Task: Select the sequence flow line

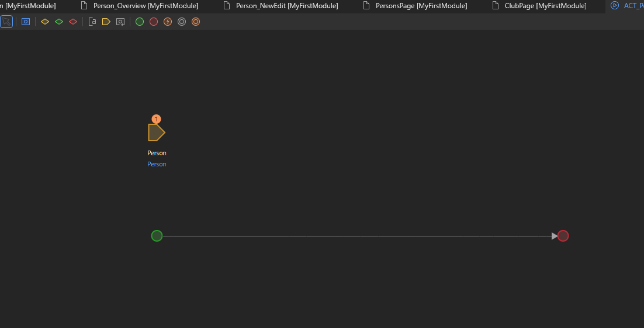Action: click(360, 236)
